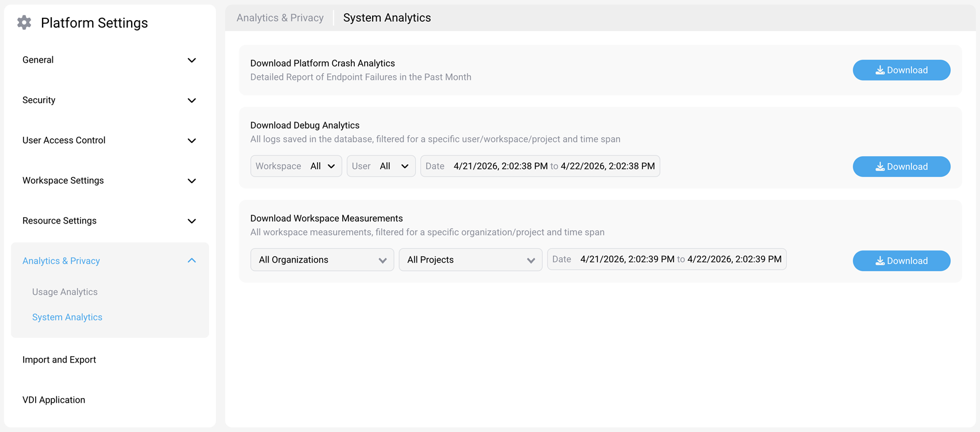Open the Workspace filter dropdown
The width and height of the screenshot is (980, 432).
point(296,166)
